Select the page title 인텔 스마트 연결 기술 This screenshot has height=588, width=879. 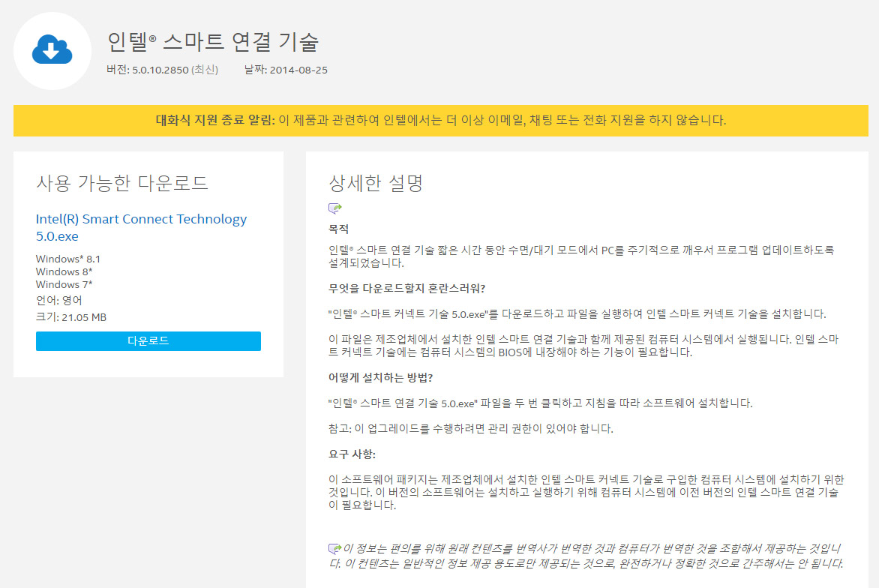tap(214, 42)
